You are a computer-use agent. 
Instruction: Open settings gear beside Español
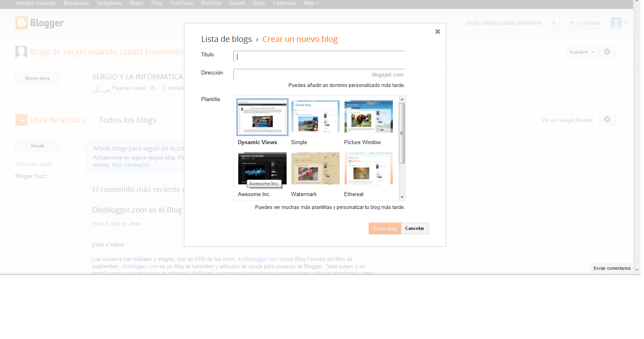[x=607, y=52]
